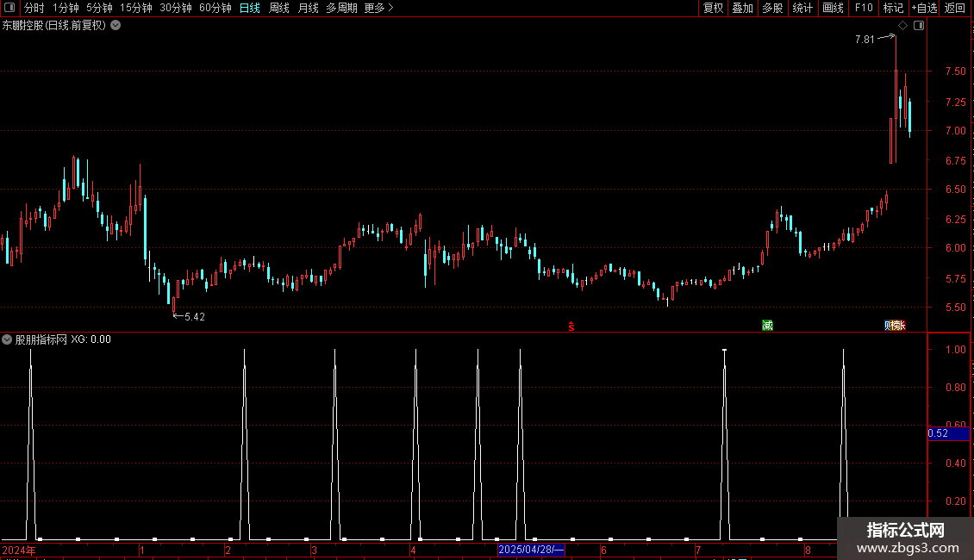
Task: Toggle the right info panel icon
Action: tap(920, 26)
